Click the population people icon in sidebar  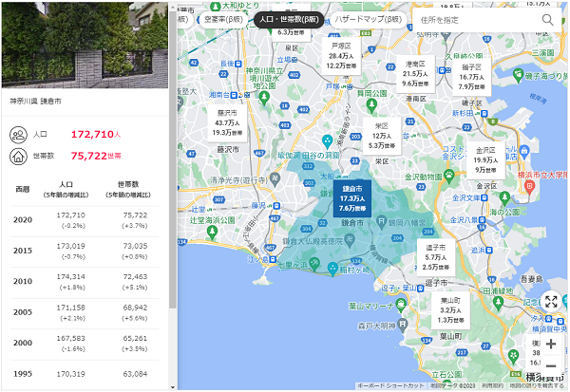[x=18, y=135]
